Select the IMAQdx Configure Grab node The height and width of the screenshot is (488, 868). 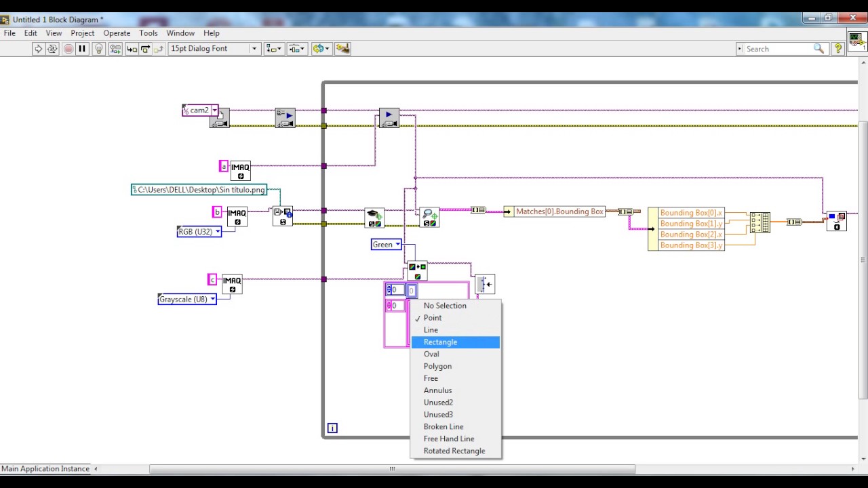(285, 118)
